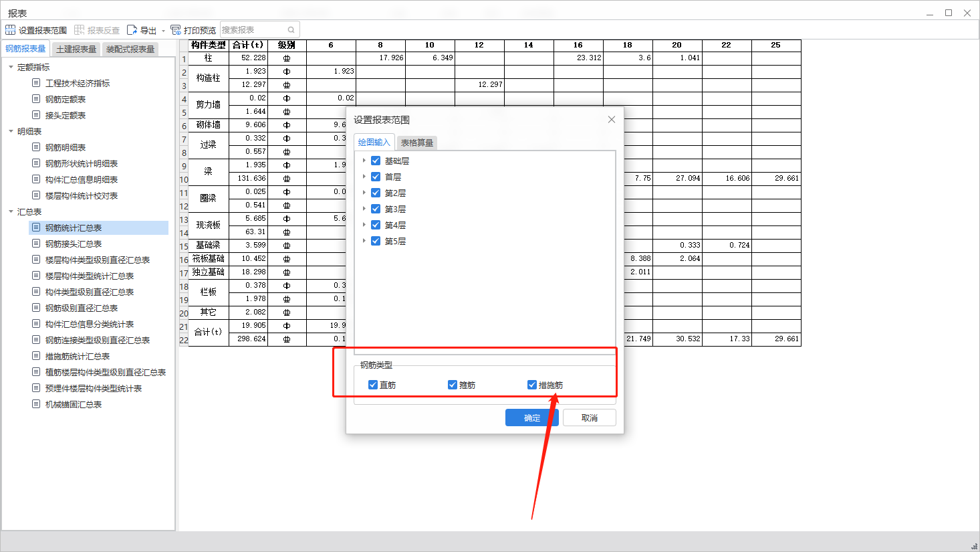Click the 筏板基础 row label
980x552 pixels.
(x=208, y=258)
